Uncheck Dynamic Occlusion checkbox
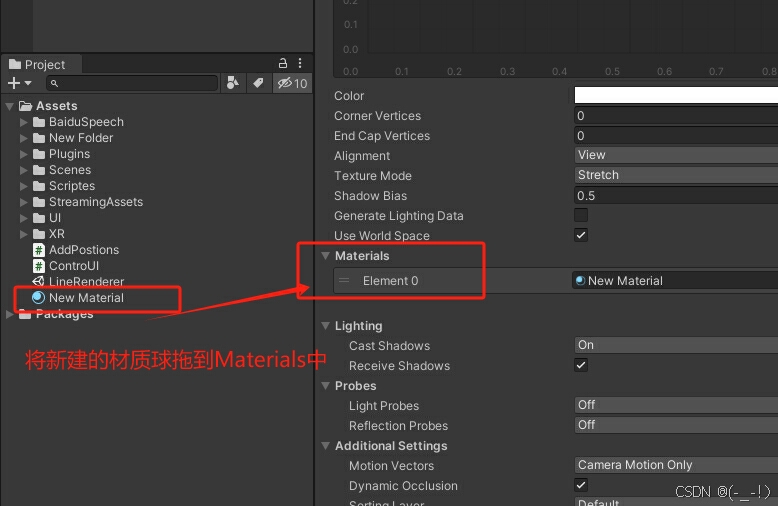Image resolution: width=778 pixels, height=506 pixels. click(581, 485)
